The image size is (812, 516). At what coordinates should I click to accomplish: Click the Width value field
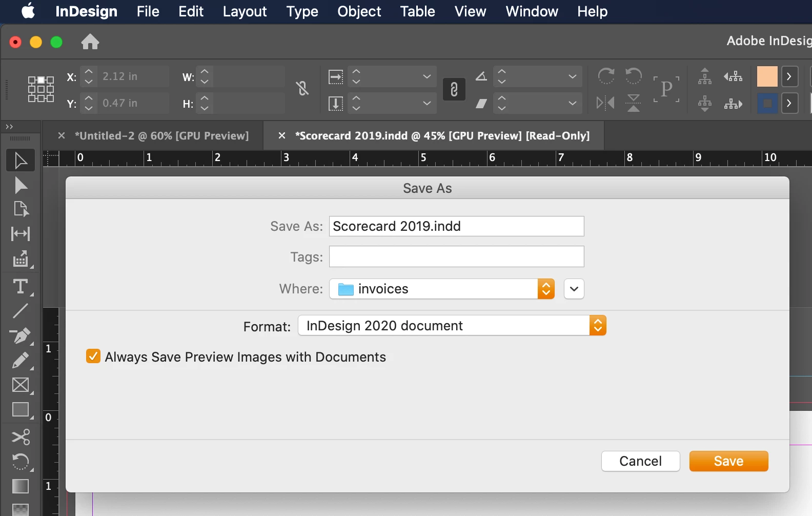click(x=248, y=76)
